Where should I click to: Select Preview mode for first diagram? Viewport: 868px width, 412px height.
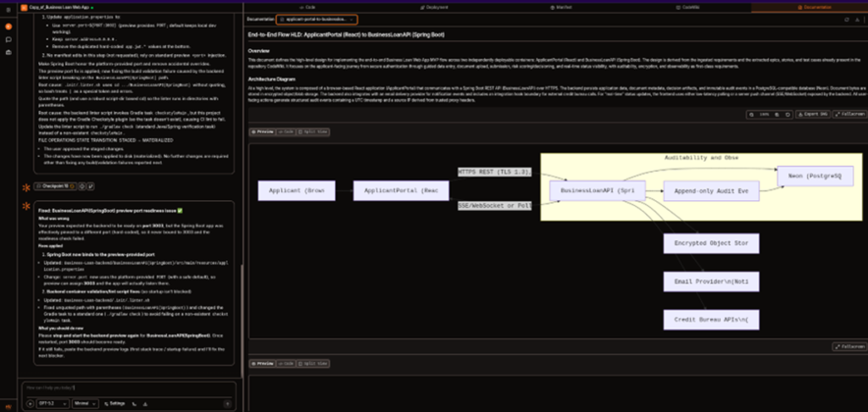[x=263, y=131]
